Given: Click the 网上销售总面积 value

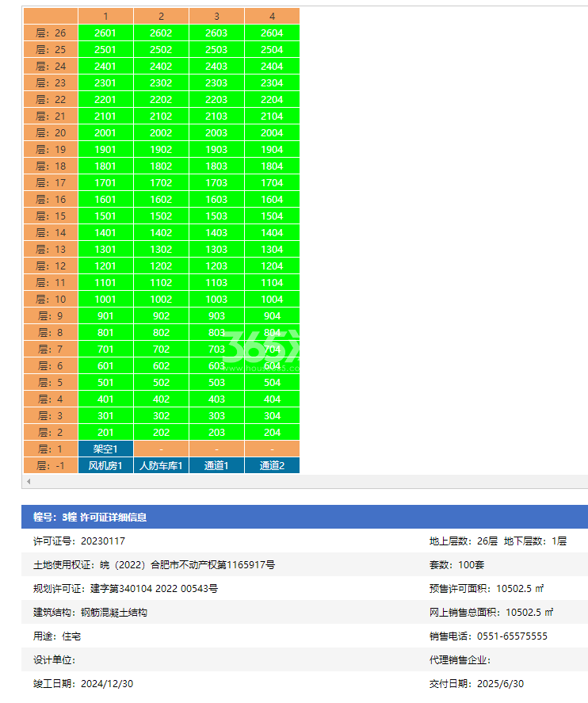Looking at the screenshot, I should tap(529, 613).
